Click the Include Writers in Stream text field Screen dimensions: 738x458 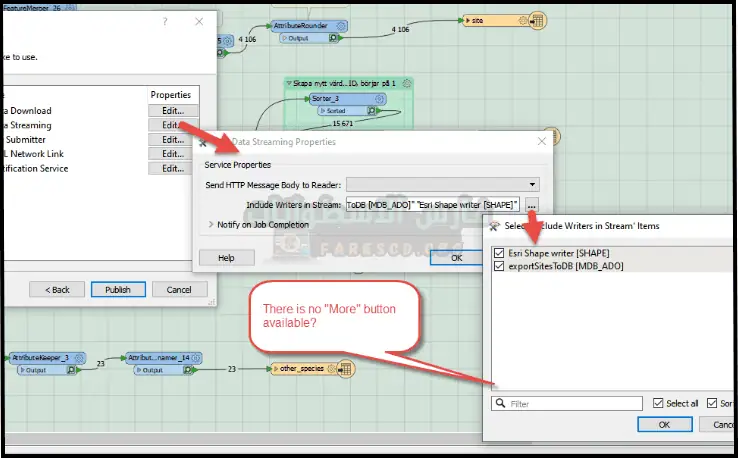(432, 204)
